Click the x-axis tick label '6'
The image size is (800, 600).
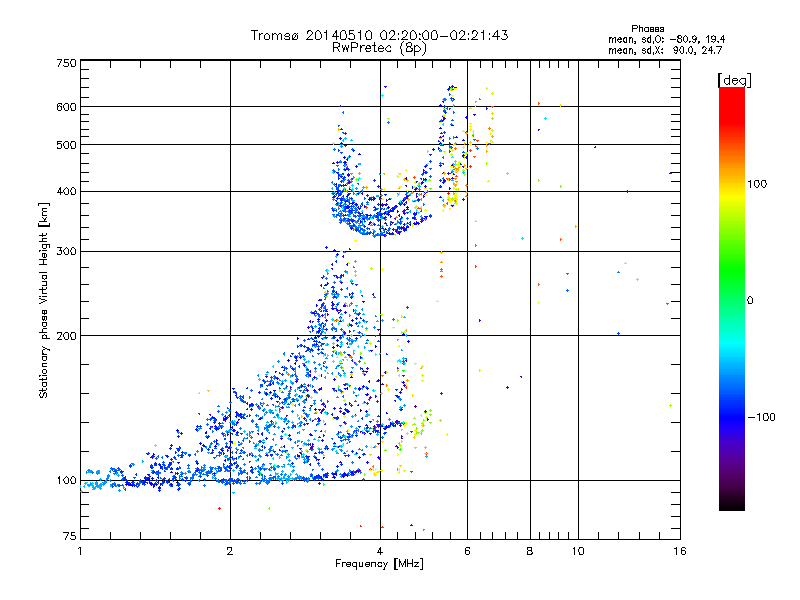coord(467,551)
